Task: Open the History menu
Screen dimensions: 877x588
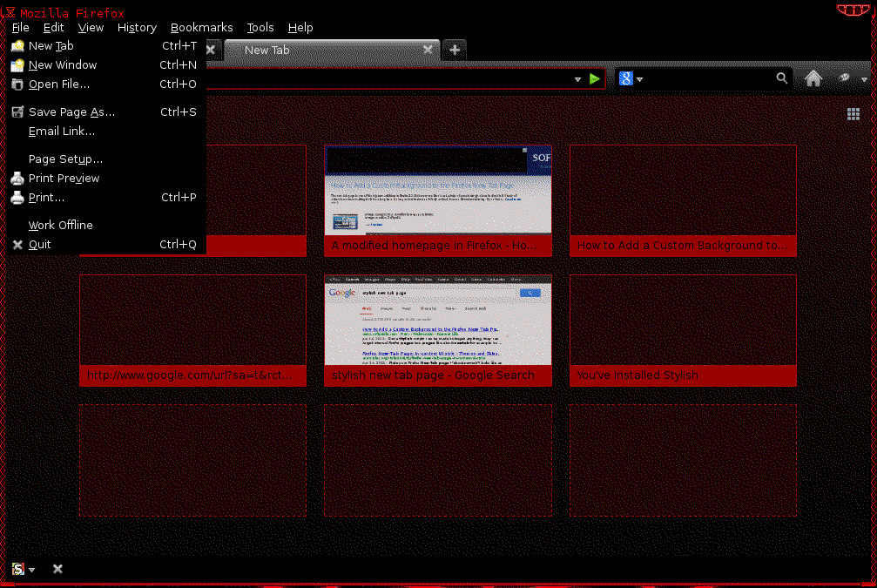Action: [137, 27]
